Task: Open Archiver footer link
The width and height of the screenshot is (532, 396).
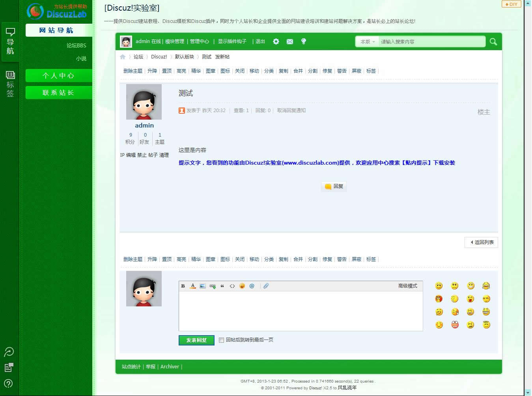Action: 170,367
